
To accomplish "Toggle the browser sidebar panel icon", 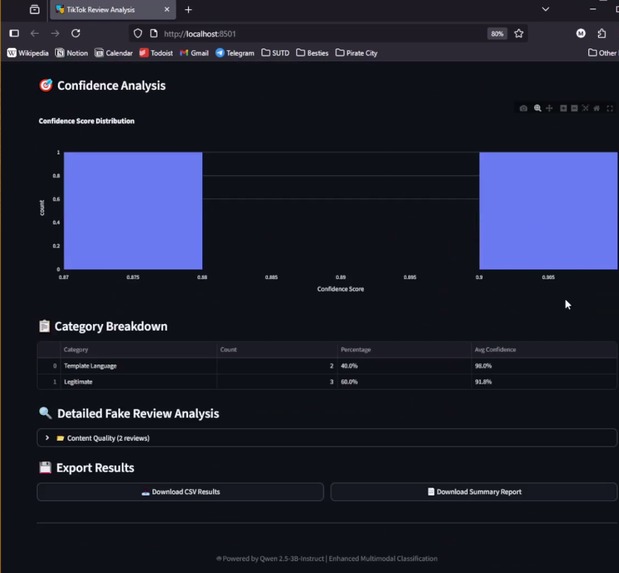I will pyautogui.click(x=14, y=34).
